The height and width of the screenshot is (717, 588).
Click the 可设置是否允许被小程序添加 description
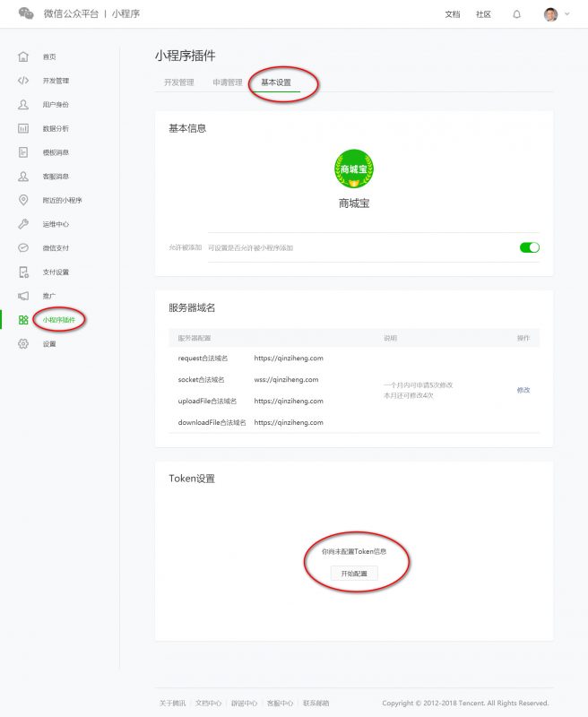(x=251, y=247)
